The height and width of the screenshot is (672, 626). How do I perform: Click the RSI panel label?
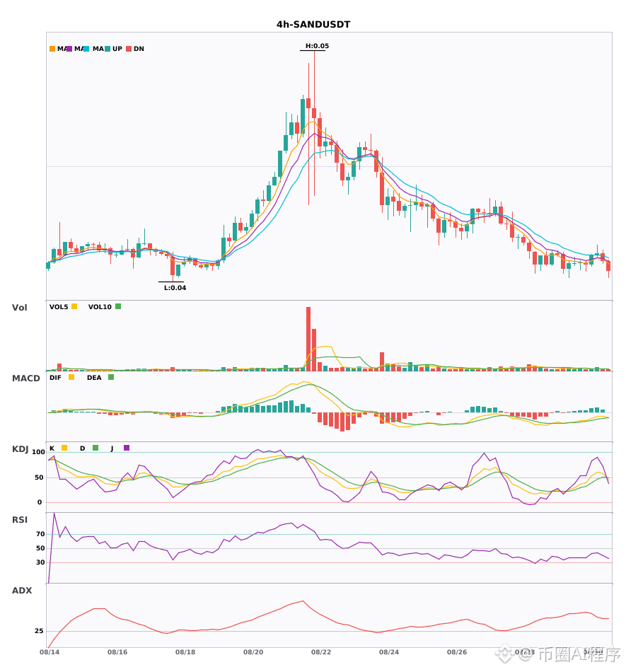pos(20,520)
